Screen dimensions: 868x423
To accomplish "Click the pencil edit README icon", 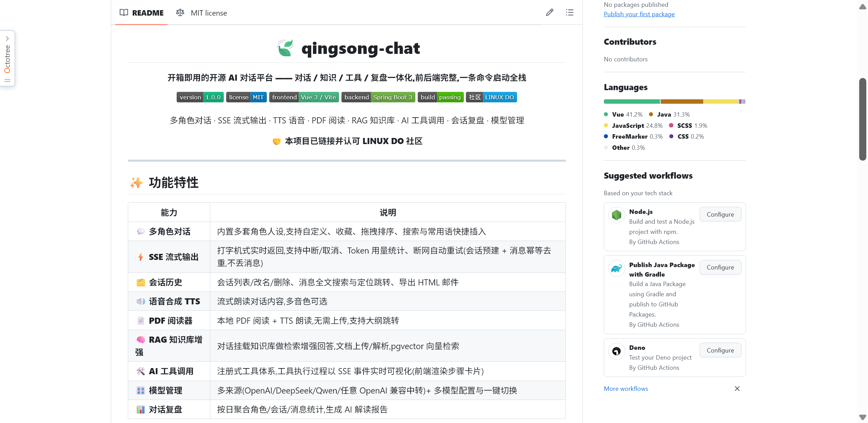I will pos(550,13).
